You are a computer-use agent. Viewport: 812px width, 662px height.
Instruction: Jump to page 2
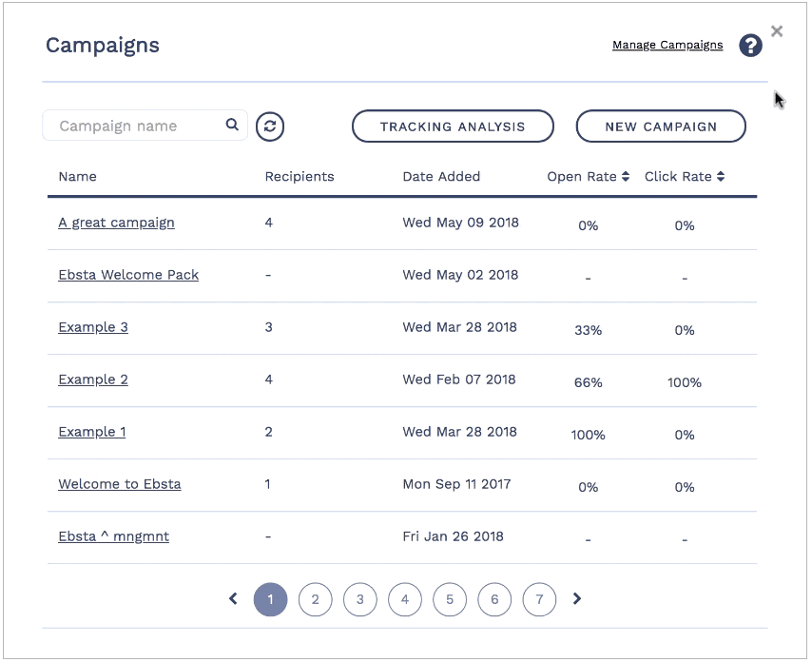tap(315, 599)
